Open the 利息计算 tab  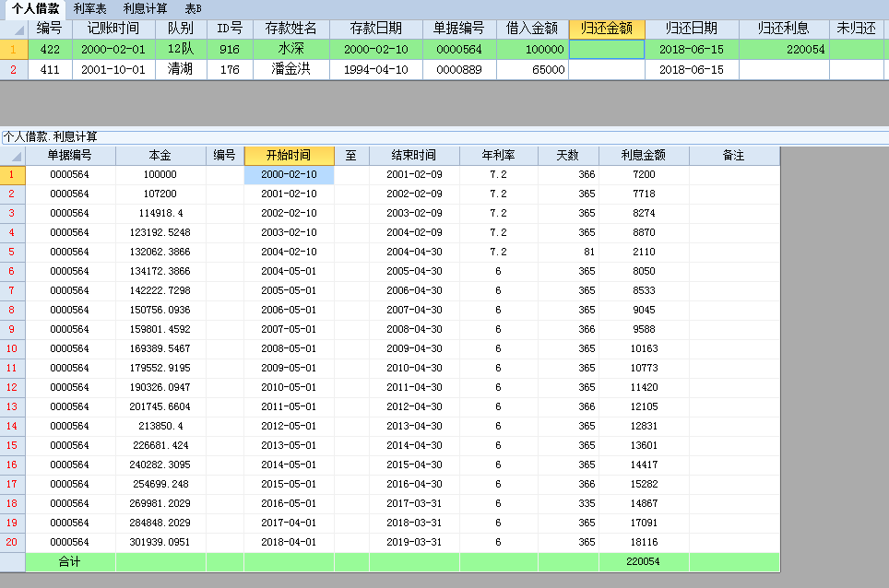(x=146, y=8)
